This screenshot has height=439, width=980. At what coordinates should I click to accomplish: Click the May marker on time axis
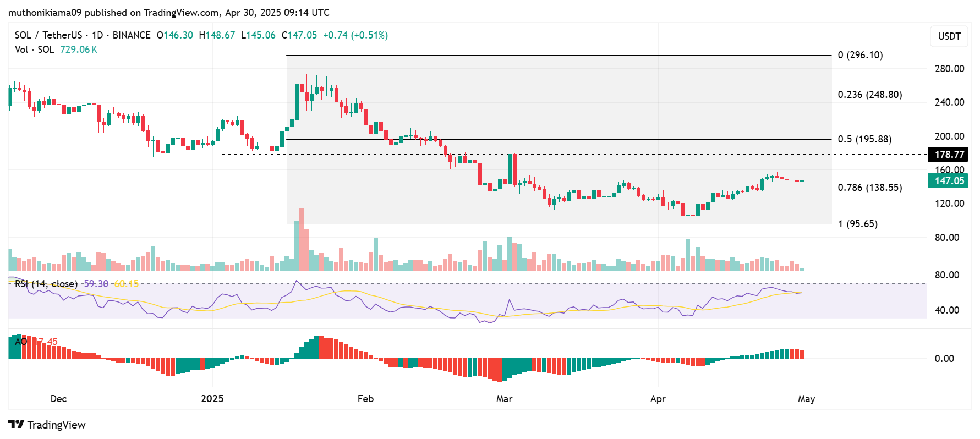(x=806, y=399)
